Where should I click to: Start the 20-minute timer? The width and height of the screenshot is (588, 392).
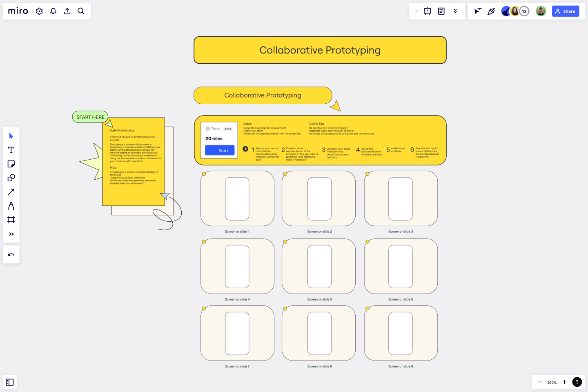tap(219, 150)
